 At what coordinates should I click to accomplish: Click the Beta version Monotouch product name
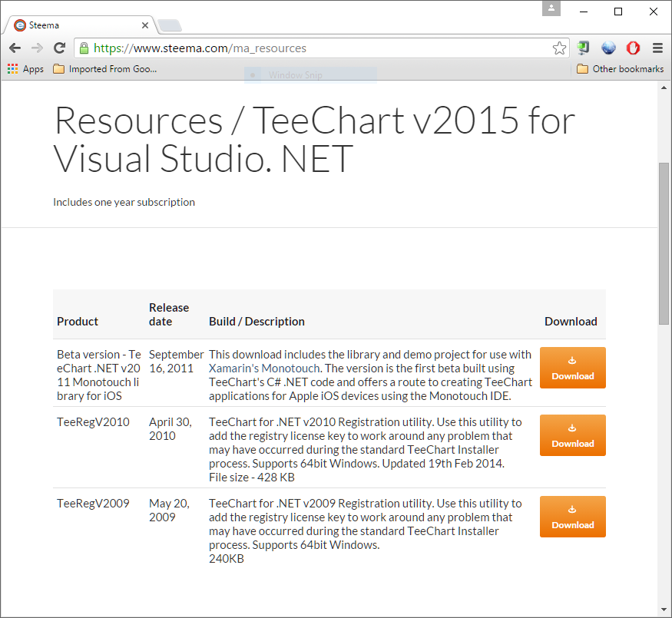click(99, 375)
